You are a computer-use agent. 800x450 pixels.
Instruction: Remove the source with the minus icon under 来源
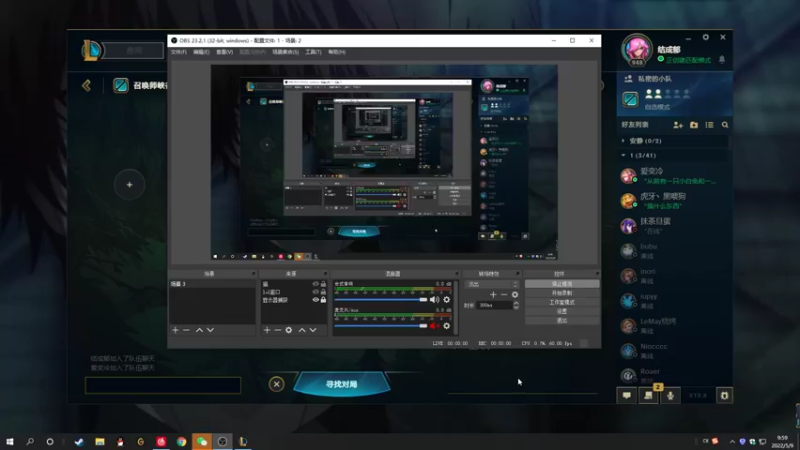click(x=278, y=330)
